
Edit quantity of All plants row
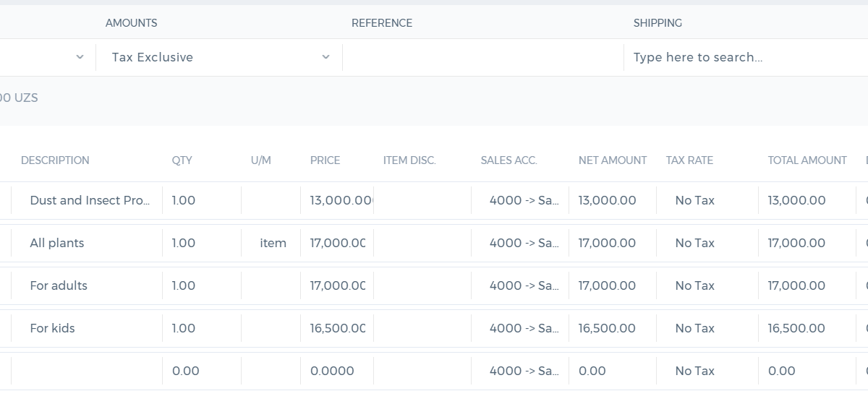202,243
